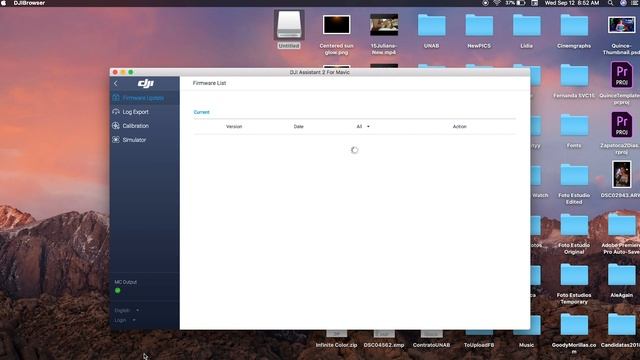
Task: Click the date and time in menu bar
Action: click(x=571, y=3)
